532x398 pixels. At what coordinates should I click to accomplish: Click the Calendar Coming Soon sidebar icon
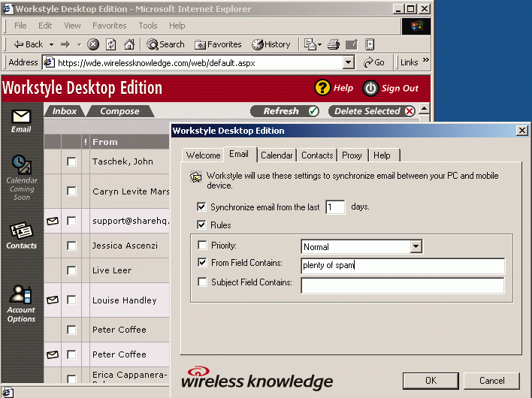(22, 178)
